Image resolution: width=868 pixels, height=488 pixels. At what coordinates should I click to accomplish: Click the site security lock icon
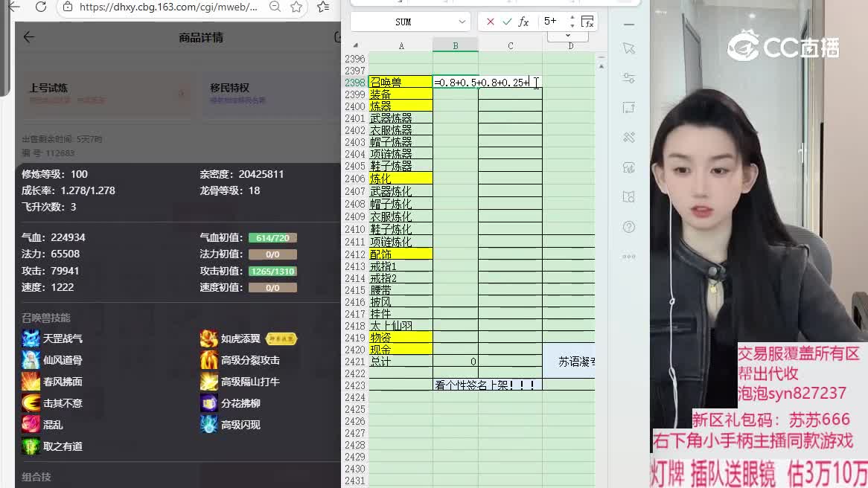point(66,7)
